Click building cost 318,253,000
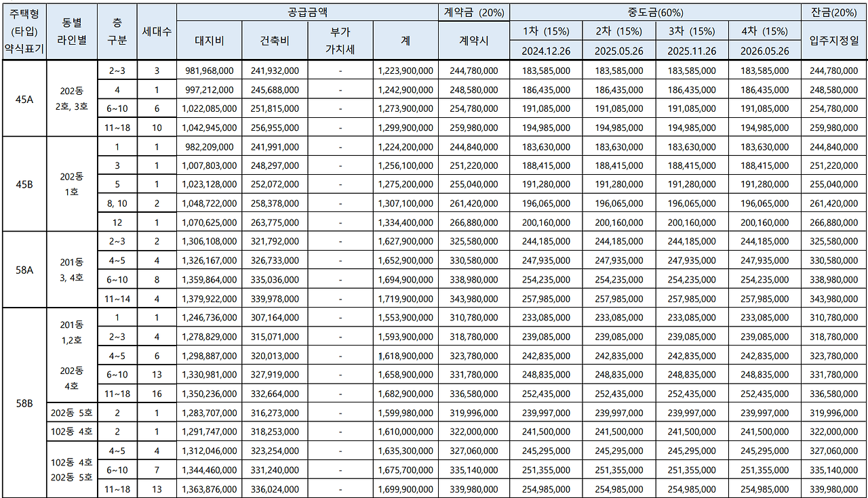Screen dimensions: 868x498 click(275, 431)
